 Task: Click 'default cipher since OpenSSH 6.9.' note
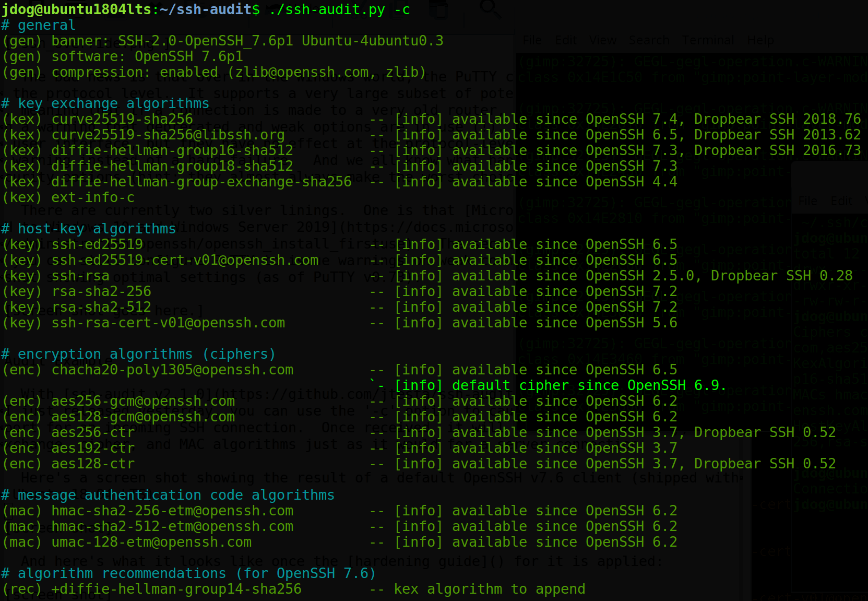589,385
